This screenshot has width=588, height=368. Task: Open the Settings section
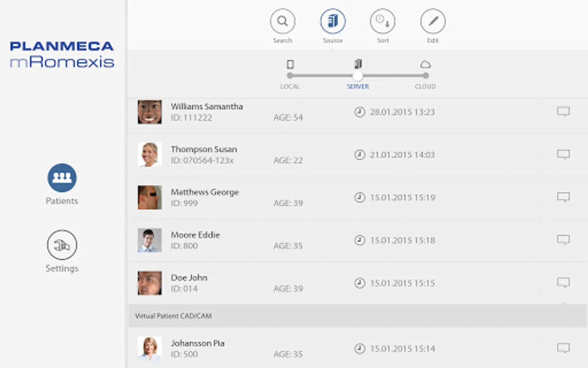coord(62,245)
